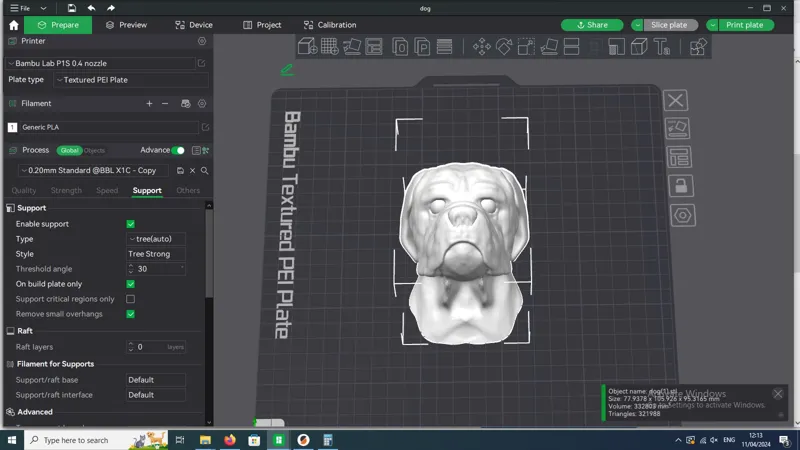
Task: Switch to the Project tab
Action: (x=262, y=25)
